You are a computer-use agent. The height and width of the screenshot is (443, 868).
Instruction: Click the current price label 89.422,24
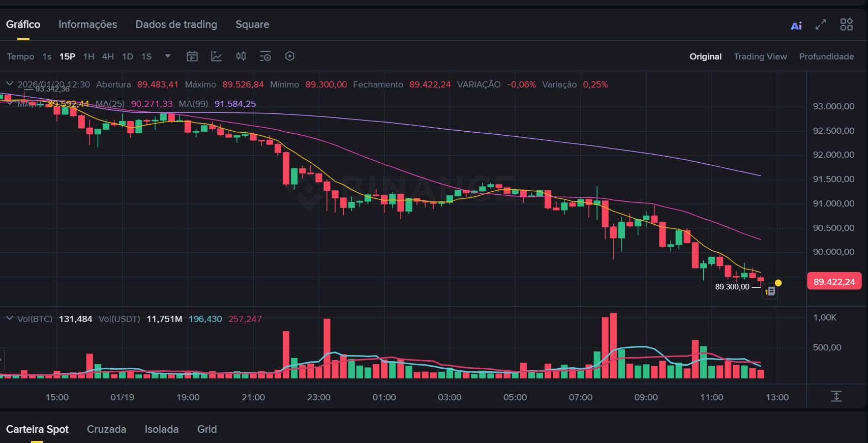click(834, 281)
